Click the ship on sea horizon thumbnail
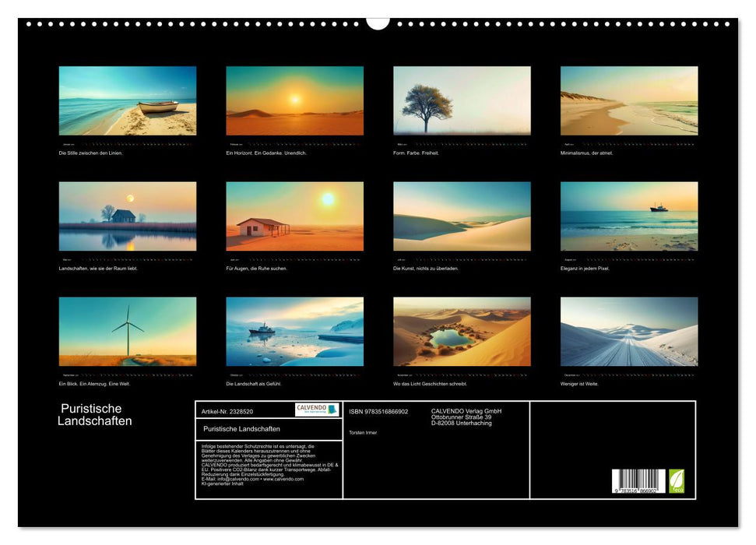Screen dimensions: 756x545 [629, 216]
